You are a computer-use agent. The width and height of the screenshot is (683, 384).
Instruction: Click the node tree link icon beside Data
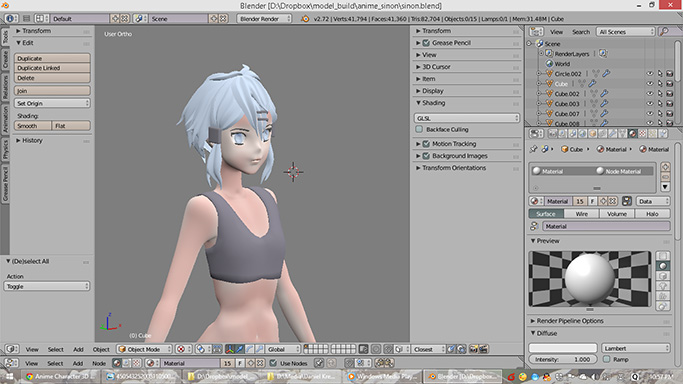point(627,201)
